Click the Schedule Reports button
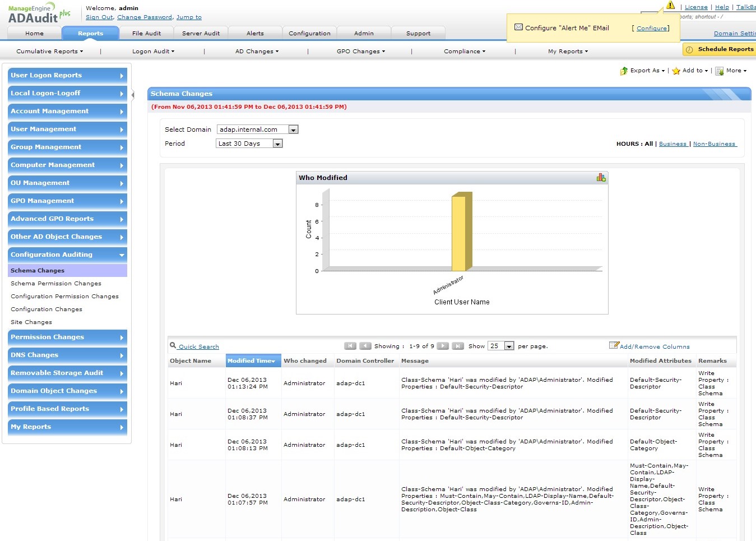Image resolution: width=756 pixels, height=541 pixels. pyautogui.click(x=720, y=49)
